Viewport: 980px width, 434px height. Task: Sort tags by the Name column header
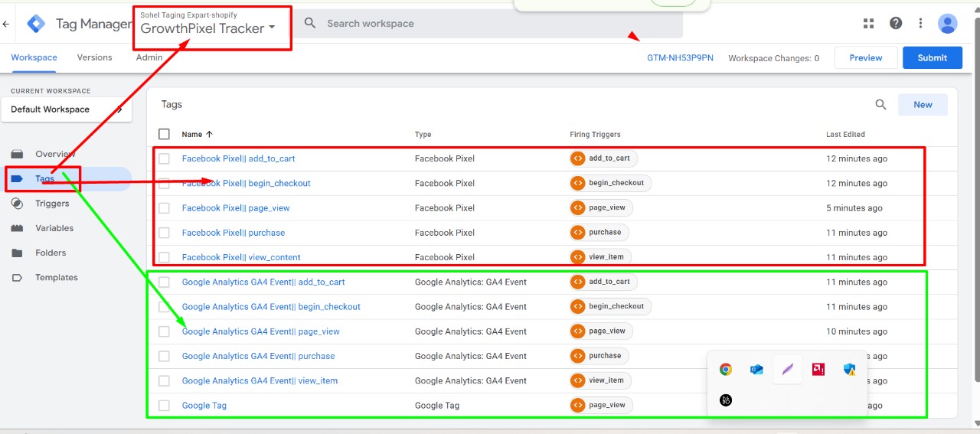[x=198, y=134]
